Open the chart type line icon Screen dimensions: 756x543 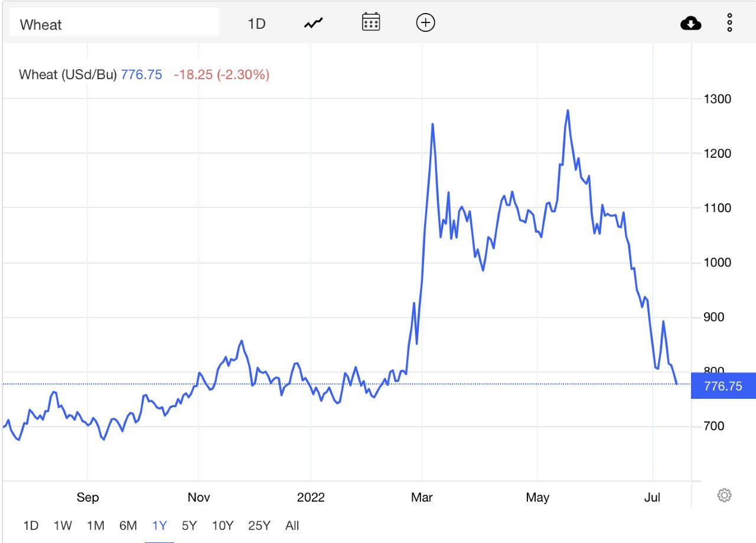(314, 23)
